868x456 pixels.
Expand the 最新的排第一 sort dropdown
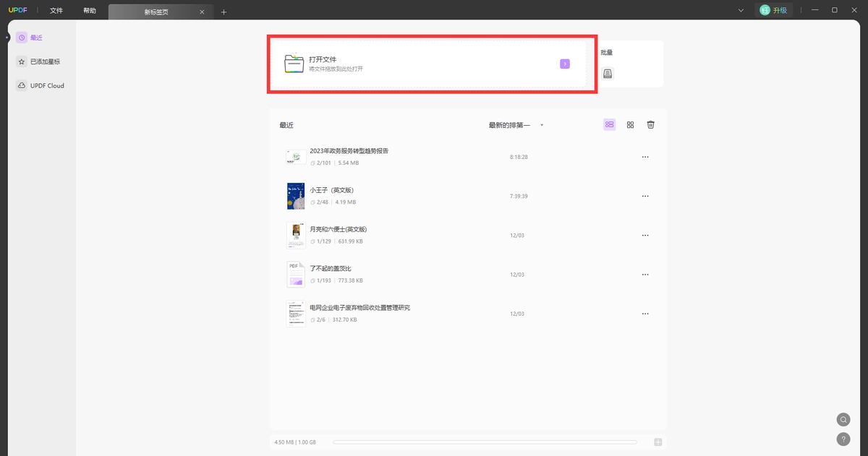click(x=516, y=125)
